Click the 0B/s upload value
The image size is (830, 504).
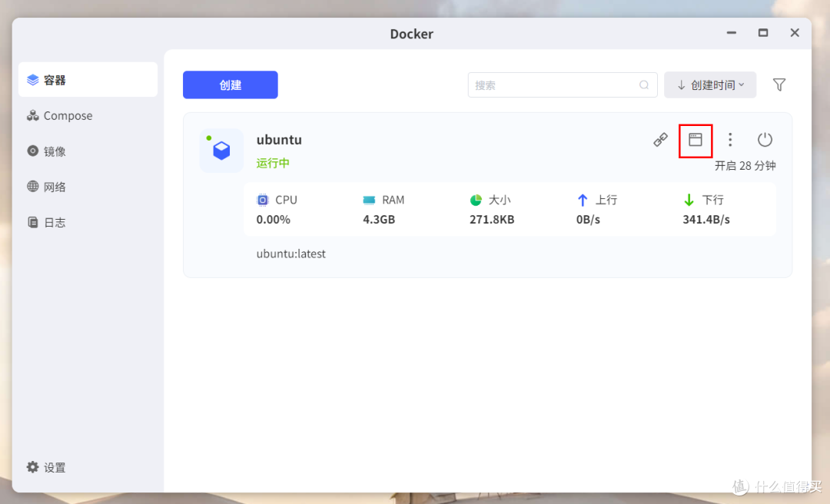[x=588, y=220]
